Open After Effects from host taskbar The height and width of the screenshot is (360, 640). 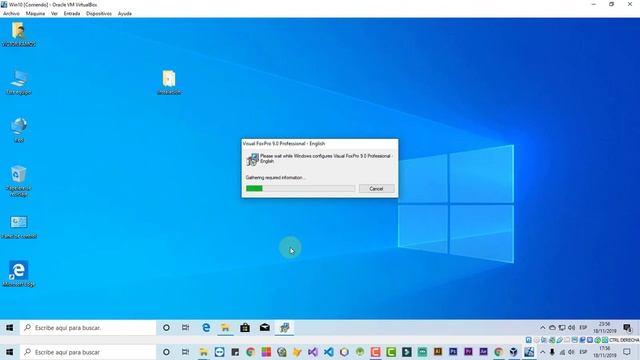[484, 351]
